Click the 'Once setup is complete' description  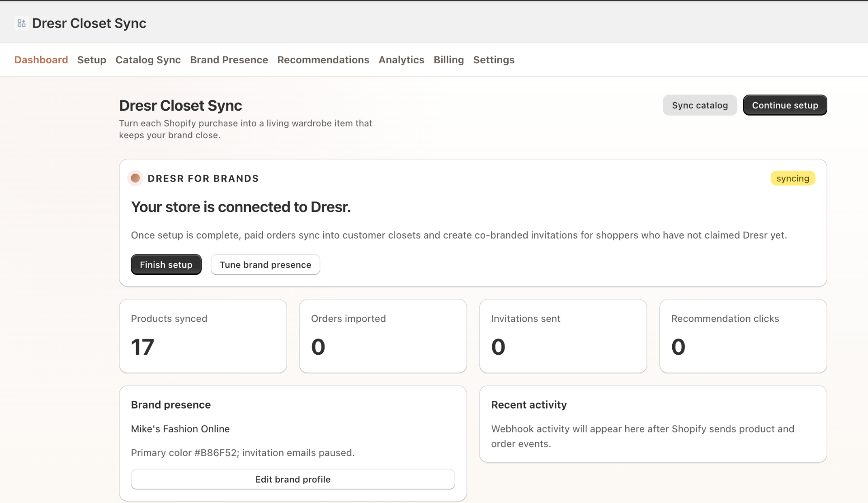tap(459, 235)
